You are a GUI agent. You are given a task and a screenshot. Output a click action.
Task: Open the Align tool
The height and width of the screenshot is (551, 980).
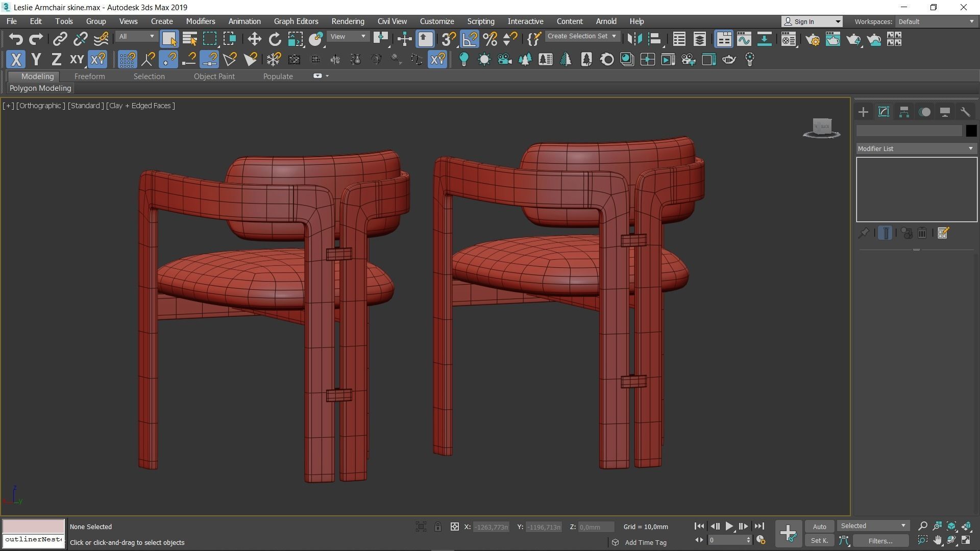point(655,39)
